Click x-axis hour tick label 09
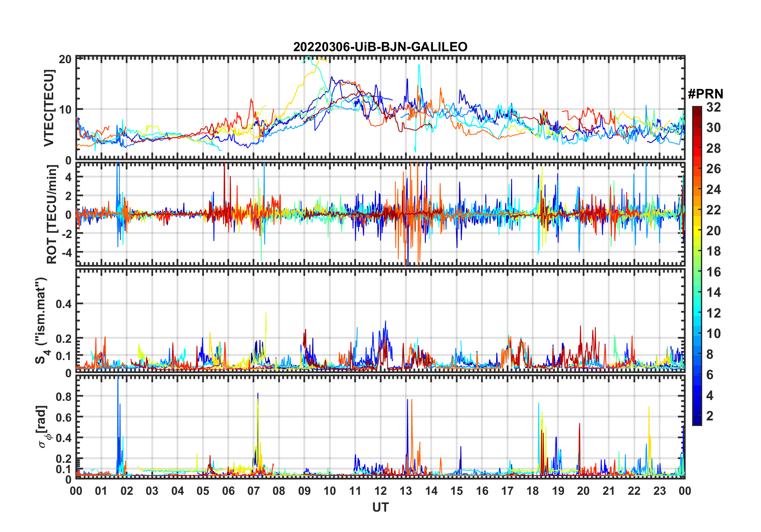 [x=304, y=491]
